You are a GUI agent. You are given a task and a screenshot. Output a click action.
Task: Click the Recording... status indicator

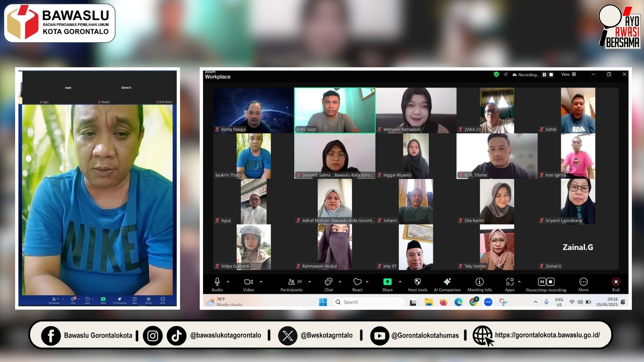(526, 75)
